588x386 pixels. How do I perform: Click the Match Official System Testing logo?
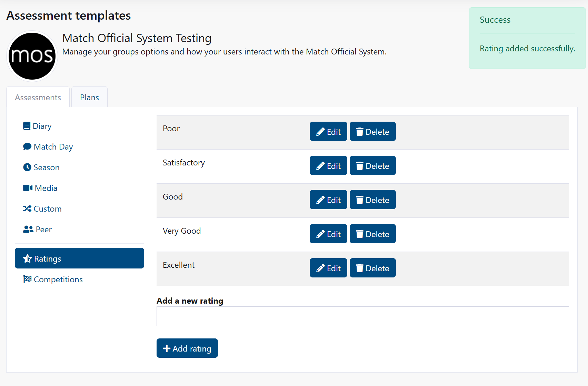coord(32,56)
